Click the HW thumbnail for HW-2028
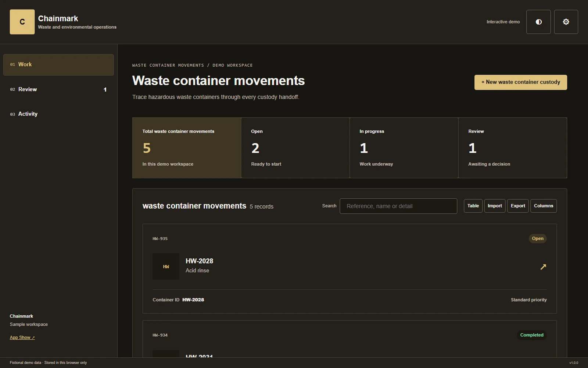The height and width of the screenshot is (368, 588). coord(166,266)
